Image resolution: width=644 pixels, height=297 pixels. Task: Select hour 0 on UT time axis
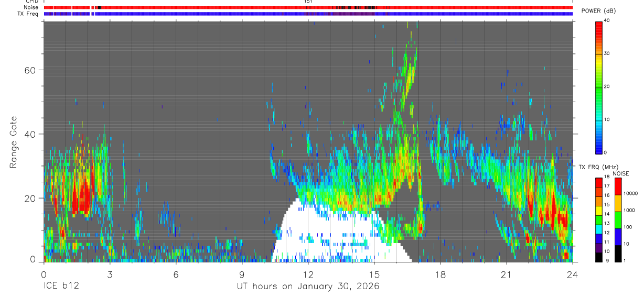[x=44, y=274]
